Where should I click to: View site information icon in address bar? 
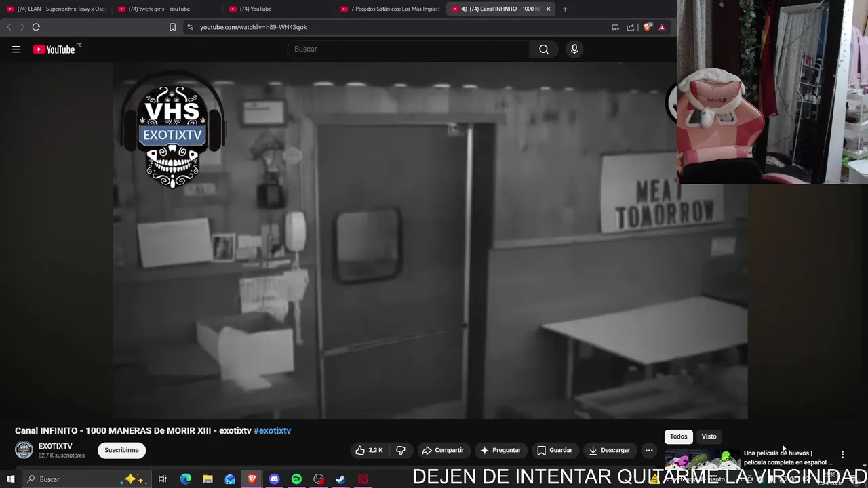click(x=190, y=27)
